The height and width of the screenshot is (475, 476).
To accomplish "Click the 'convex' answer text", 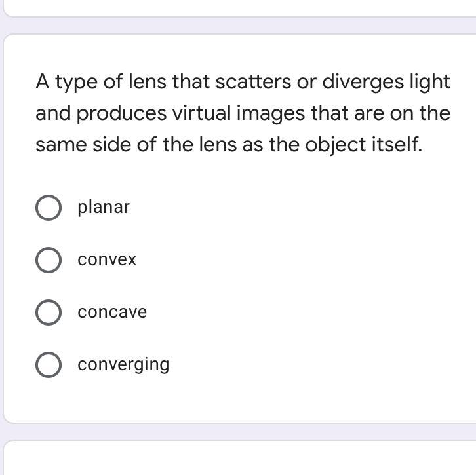I will tap(107, 260).
